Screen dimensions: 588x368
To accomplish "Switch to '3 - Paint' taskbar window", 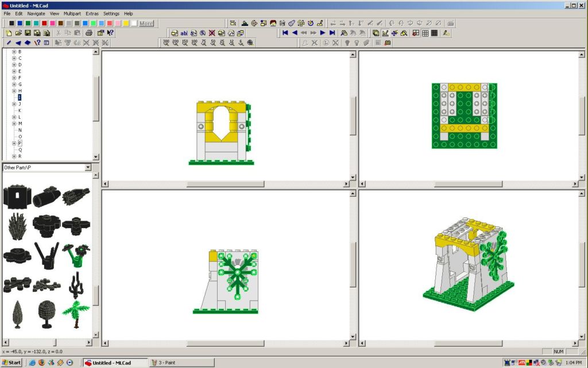I will point(182,362).
